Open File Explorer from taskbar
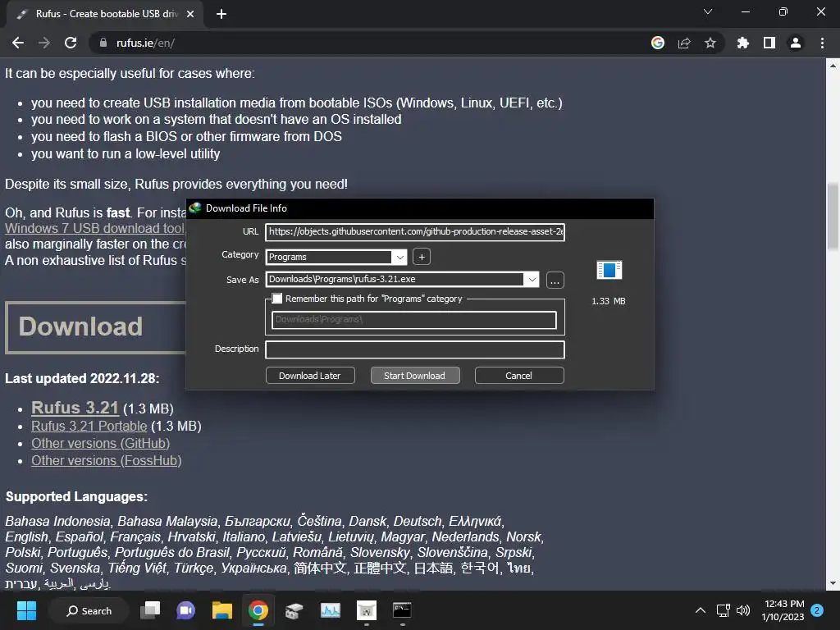 click(221, 610)
